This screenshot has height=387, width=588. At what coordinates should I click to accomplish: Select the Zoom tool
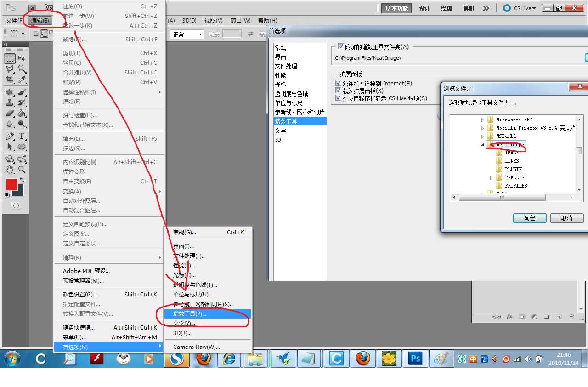pos(22,170)
